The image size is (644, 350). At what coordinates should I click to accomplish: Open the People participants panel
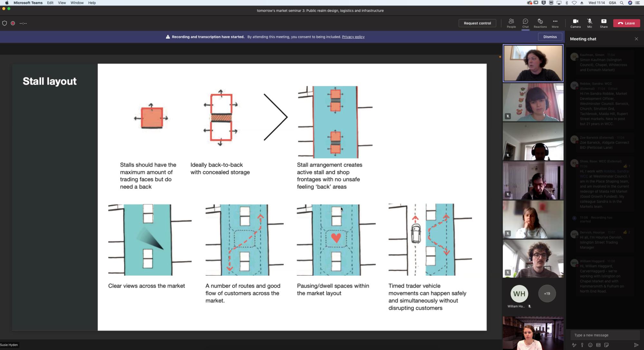point(511,23)
